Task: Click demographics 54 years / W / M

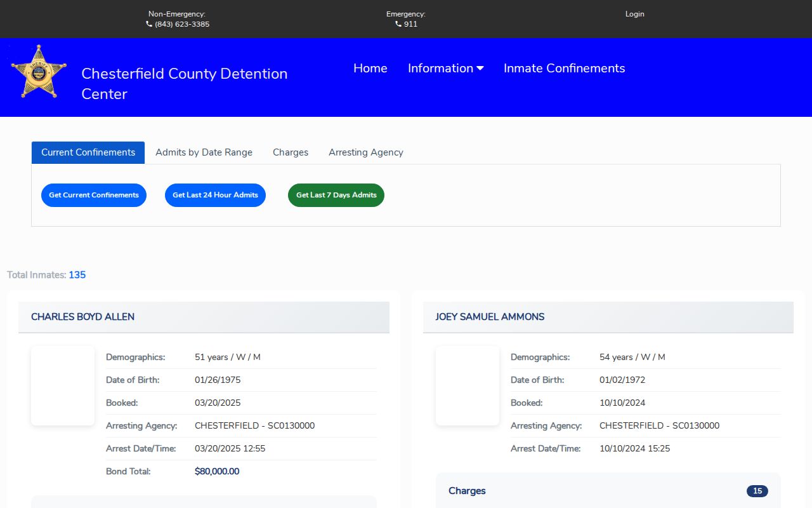Action: [x=632, y=357]
